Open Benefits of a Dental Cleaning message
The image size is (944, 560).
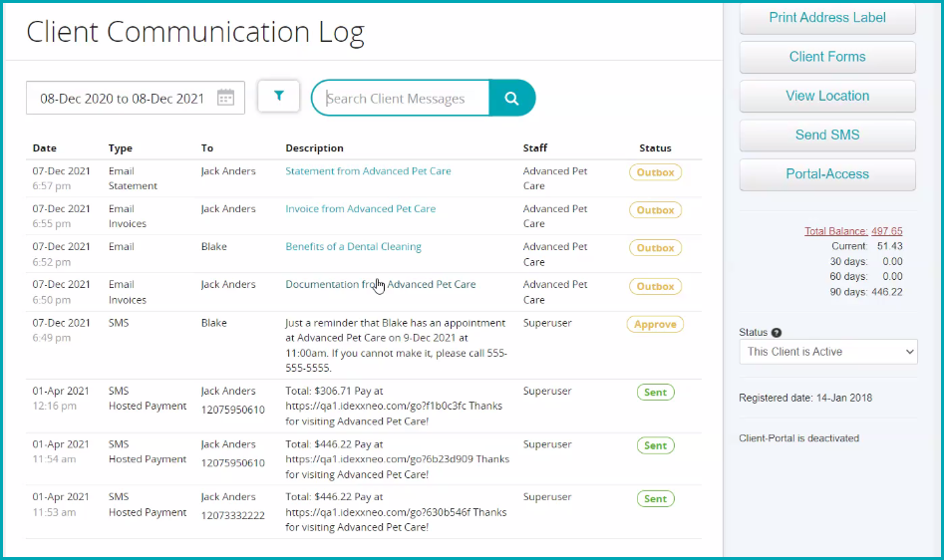[x=353, y=247]
